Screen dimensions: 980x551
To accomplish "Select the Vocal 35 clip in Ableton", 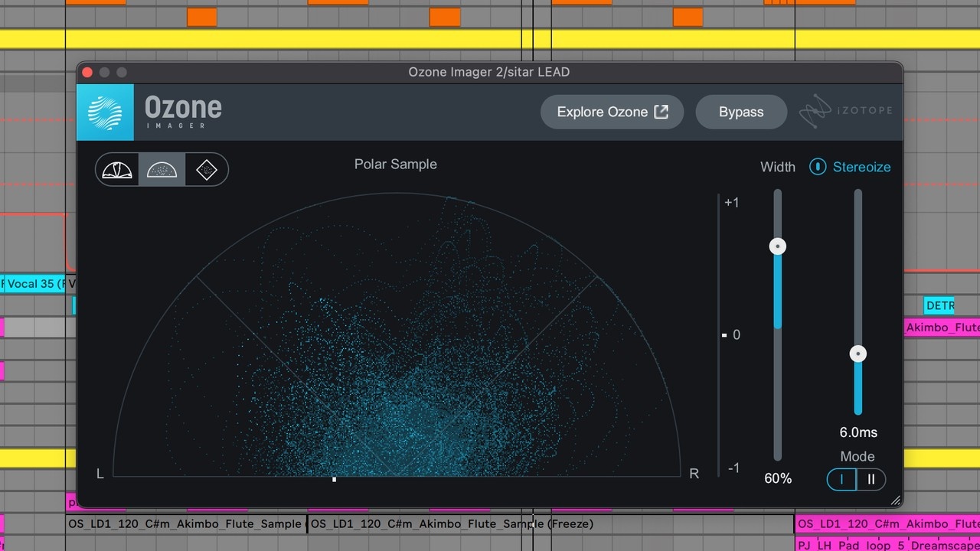I will pyautogui.click(x=36, y=284).
